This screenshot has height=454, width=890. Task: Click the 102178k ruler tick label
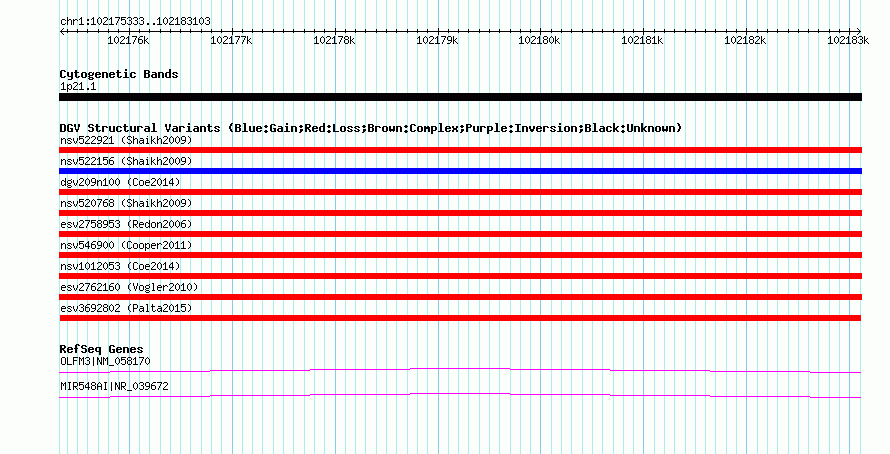coord(334,40)
